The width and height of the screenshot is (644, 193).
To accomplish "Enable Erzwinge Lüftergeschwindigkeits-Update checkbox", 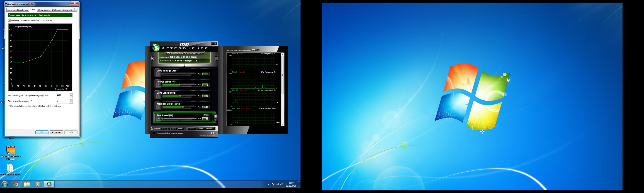I will tap(9, 106).
